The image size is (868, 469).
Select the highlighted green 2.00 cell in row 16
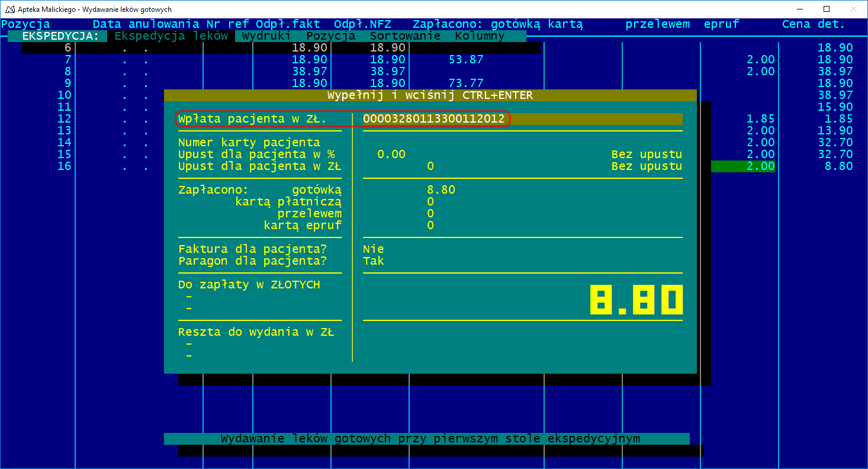(743, 166)
